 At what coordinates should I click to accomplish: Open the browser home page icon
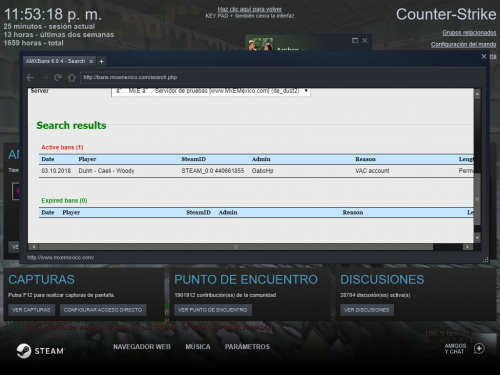pyautogui.click(x=72, y=78)
